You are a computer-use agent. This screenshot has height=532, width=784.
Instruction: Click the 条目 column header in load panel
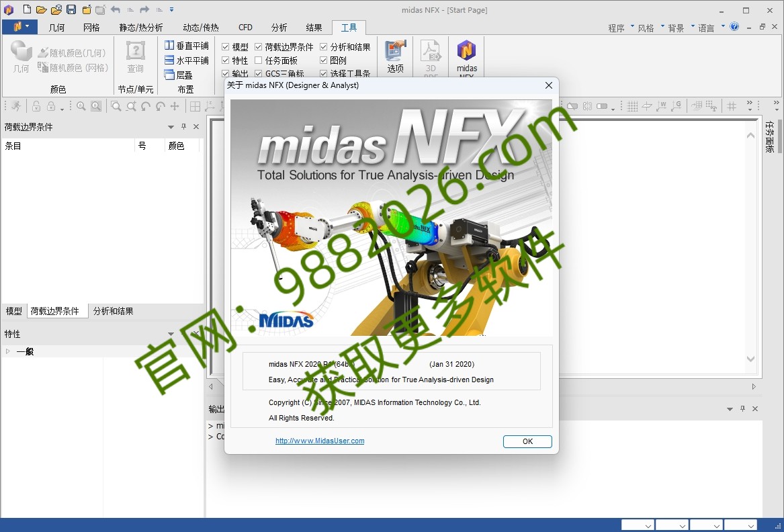69,146
